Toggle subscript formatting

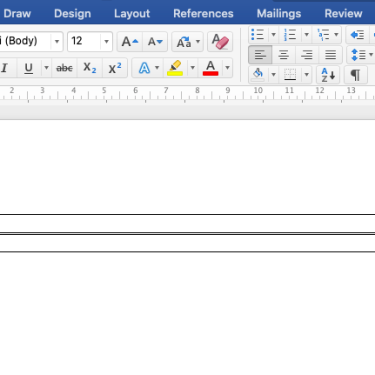pos(90,68)
